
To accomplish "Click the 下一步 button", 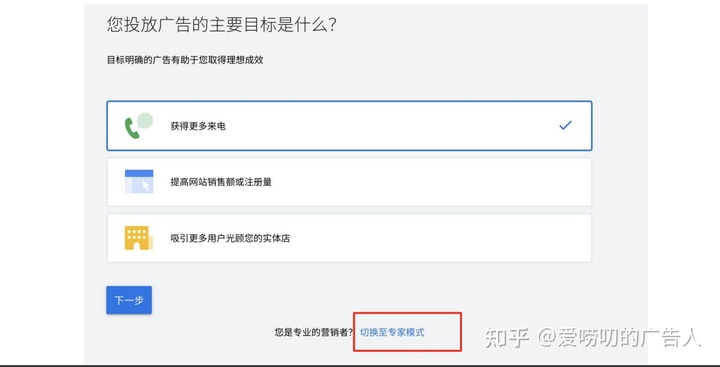I will click(129, 300).
